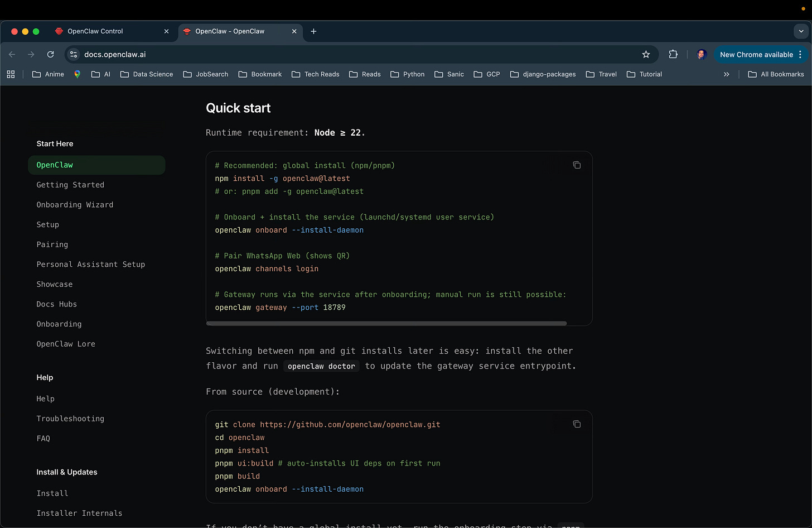
Task: Go back to the previous page
Action: (x=12, y=54)
